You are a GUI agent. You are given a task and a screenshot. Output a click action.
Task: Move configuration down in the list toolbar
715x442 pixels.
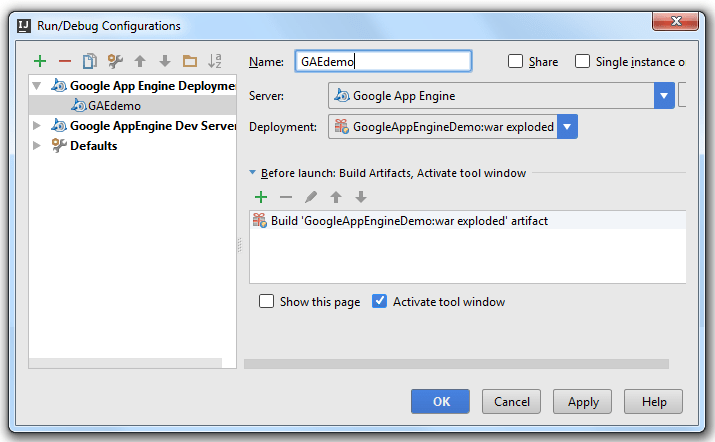(165, 61)
